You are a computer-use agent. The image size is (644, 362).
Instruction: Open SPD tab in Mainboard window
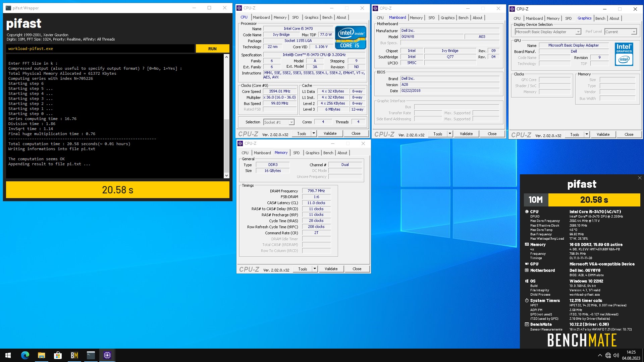pos(431,18)
